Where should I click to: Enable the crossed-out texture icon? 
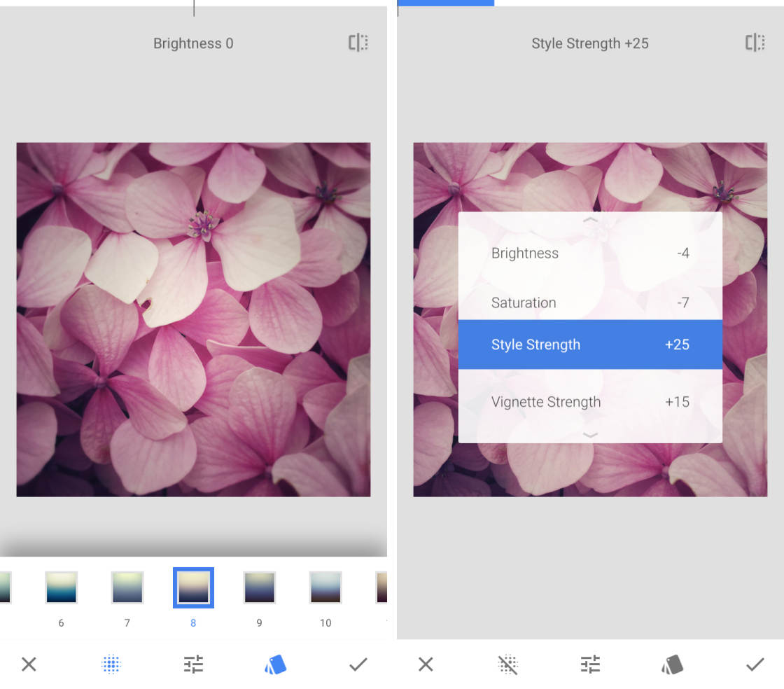pyautogui.click(x=508, y=664)
